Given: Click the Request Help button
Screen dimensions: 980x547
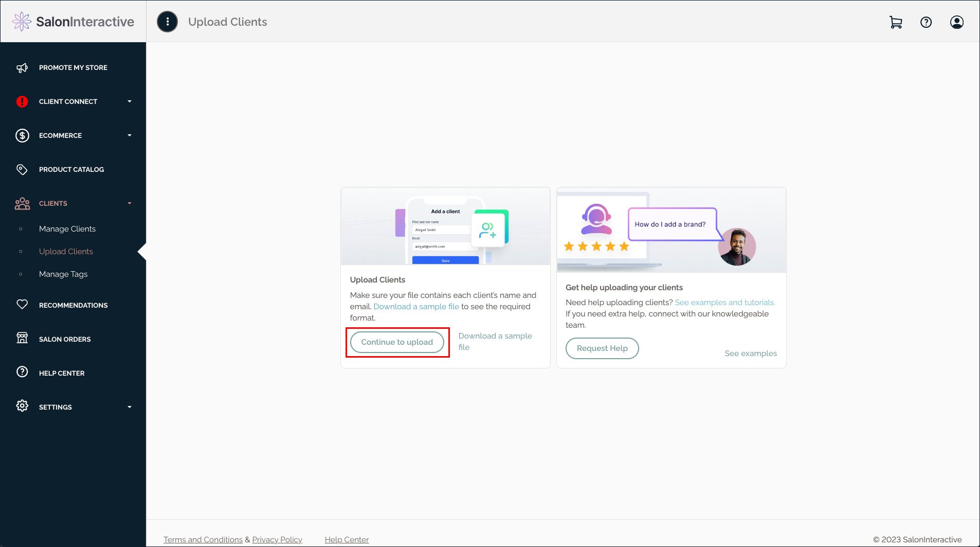Looking at the screenshot, I should pos(602,348).
